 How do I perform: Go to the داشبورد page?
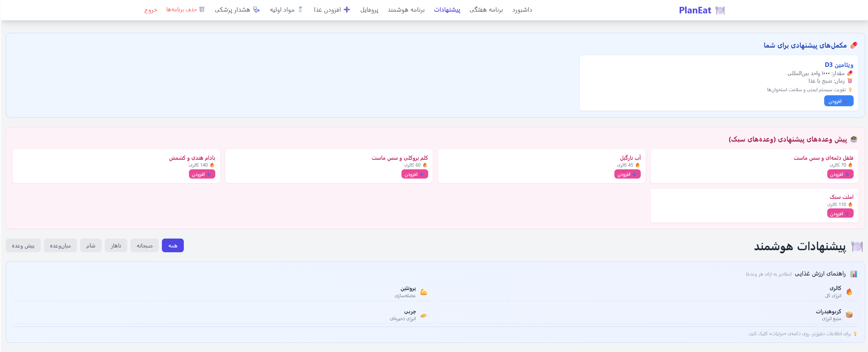point(522,10)
